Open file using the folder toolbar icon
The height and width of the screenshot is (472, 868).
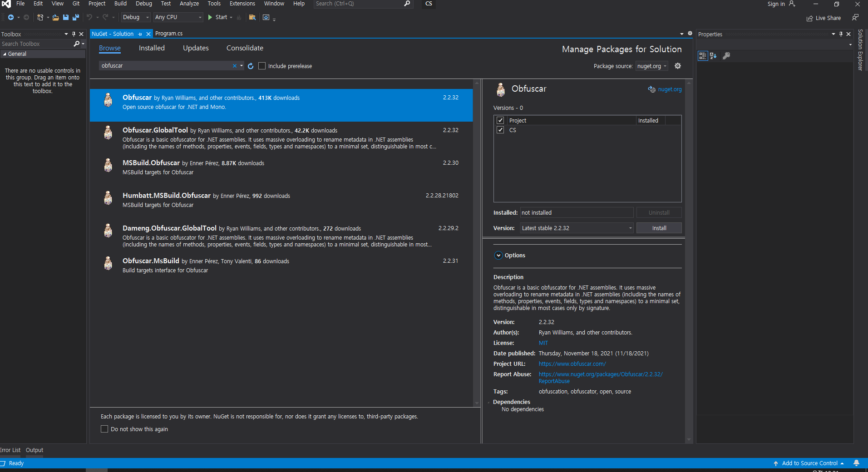click(x=55, y=17)
